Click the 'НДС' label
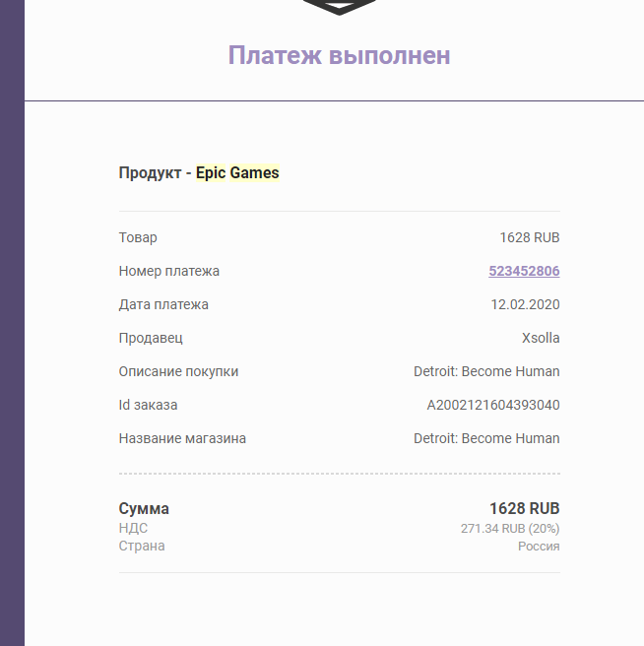644x646 pixels. [133, 528]
